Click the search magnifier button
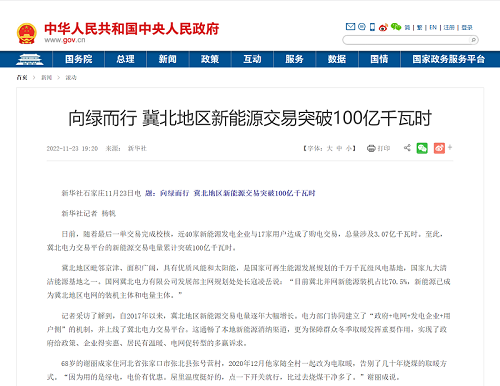The width and height of the screenshot is (500, 386). point(473,40)
